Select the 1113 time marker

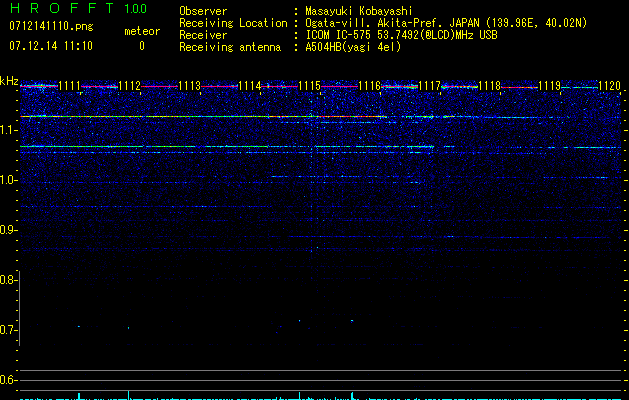click(x=190, y=87)
